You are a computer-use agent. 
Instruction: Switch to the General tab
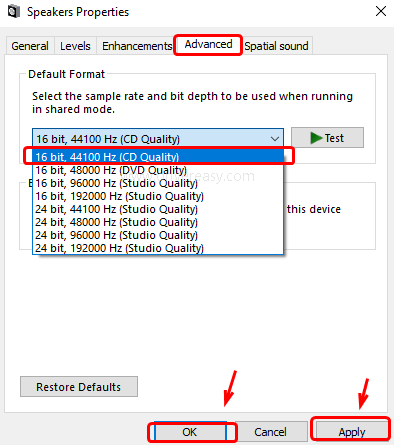pos(30,46)
